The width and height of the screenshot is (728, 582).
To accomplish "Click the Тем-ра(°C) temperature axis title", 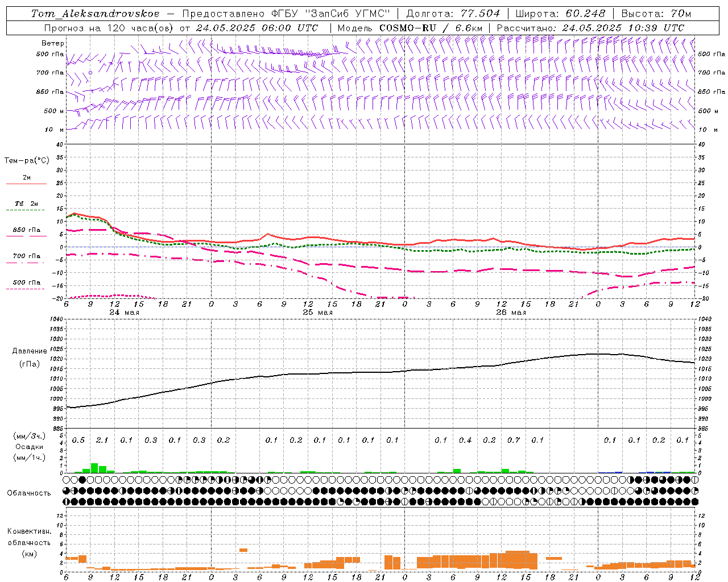I will (x=27, y=161).
